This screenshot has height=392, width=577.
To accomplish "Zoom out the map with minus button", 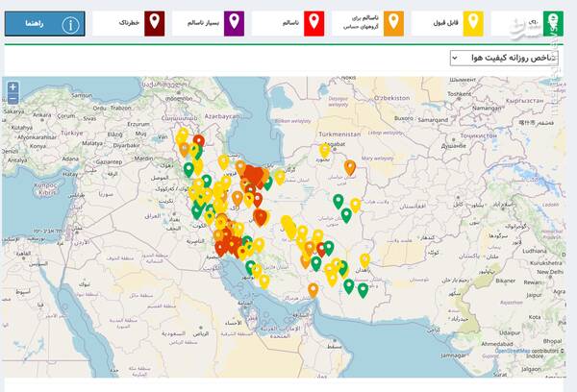I will [x=13, y=100].
